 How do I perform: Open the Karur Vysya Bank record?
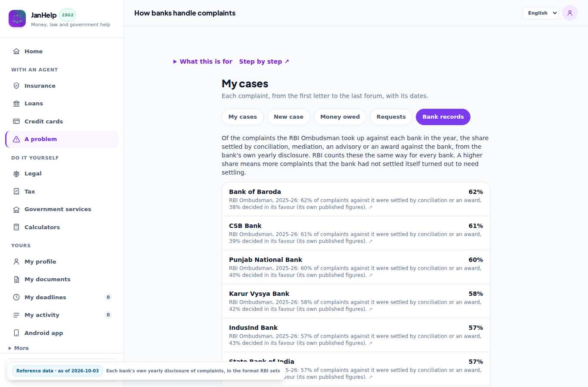356,301
